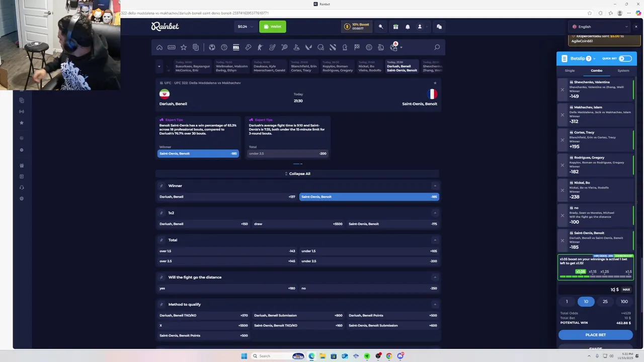Screen dimensions: 644x362
Task: Collapse the 1x2 market section
Action: point(435,213)
